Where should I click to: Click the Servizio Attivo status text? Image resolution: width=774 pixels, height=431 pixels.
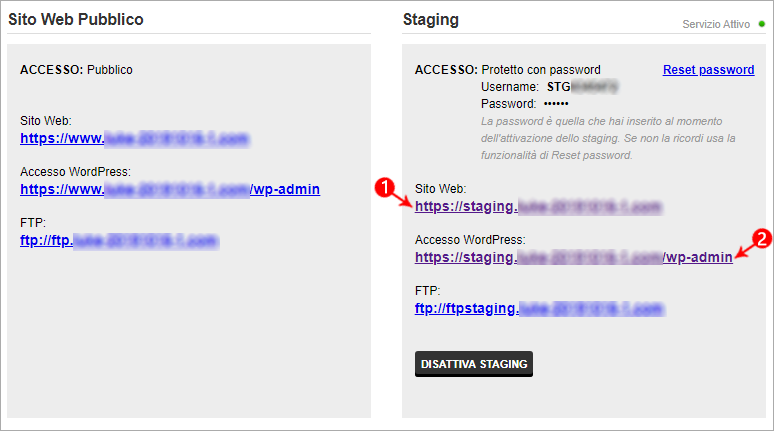point(716,24)
